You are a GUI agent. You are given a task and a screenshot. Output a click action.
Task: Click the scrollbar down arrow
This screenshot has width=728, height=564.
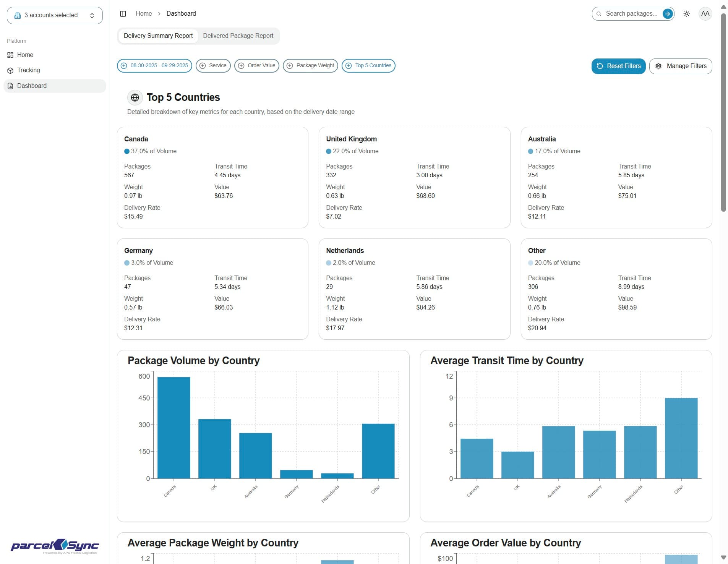pyautogui.click(x=723, y=558)
